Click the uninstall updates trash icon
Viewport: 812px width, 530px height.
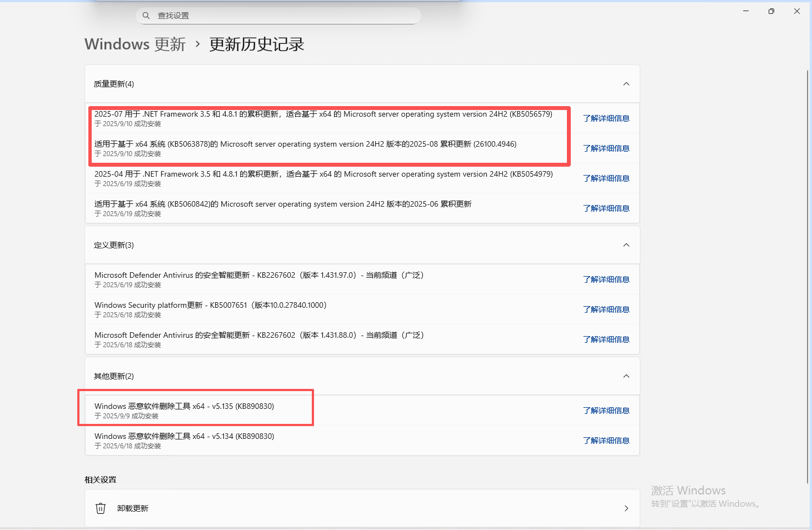(x=100, y=508)
